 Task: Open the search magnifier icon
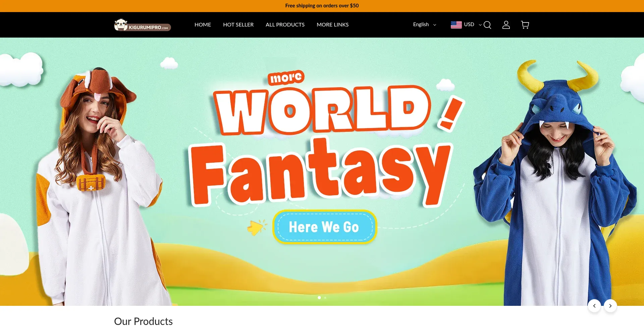click(x=487, y=25)
